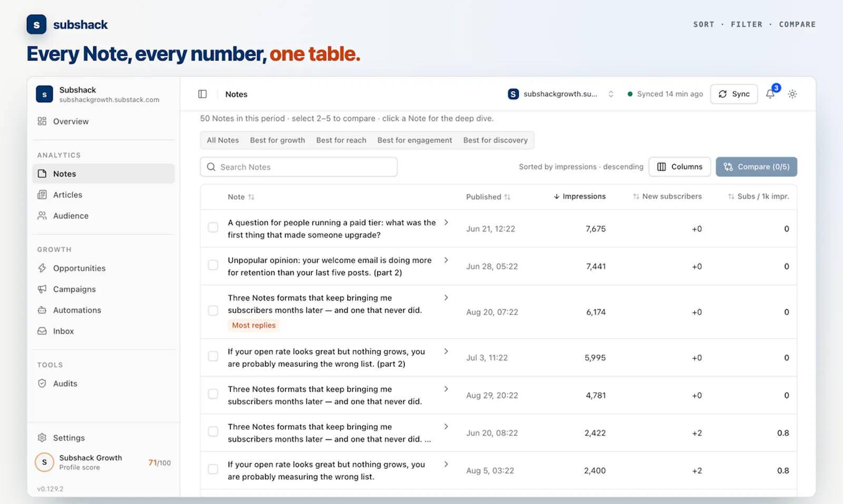Image resolution: width=843 pixels, height=504 pixels.
Task: Click the Most replies tag
Action: point(254,325)
